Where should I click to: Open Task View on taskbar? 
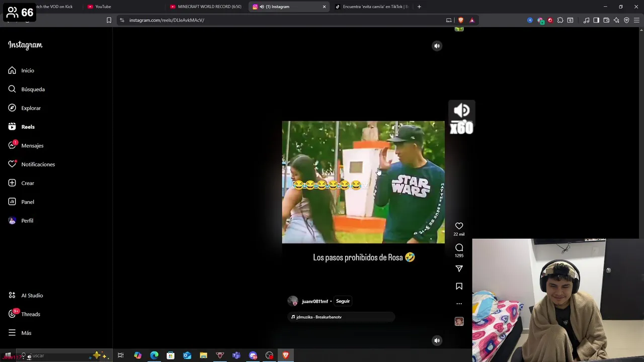tap(121, 355)
